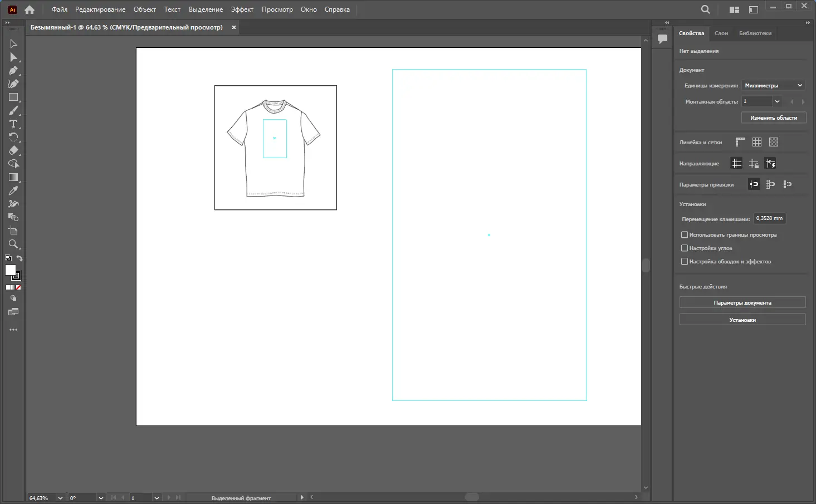
Task: Open the Comments panel speech bubble
Action: tap(662, 39)
